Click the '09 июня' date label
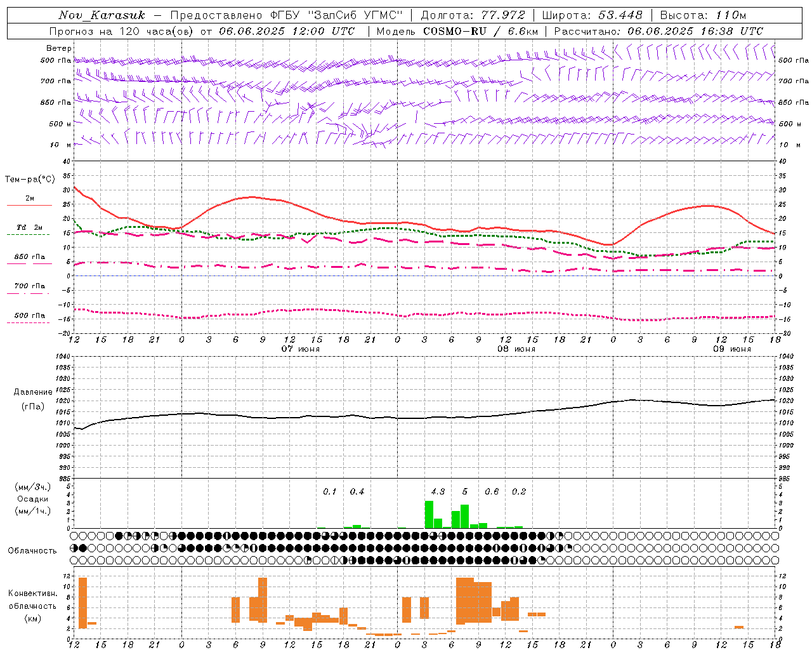 (731, 349)
